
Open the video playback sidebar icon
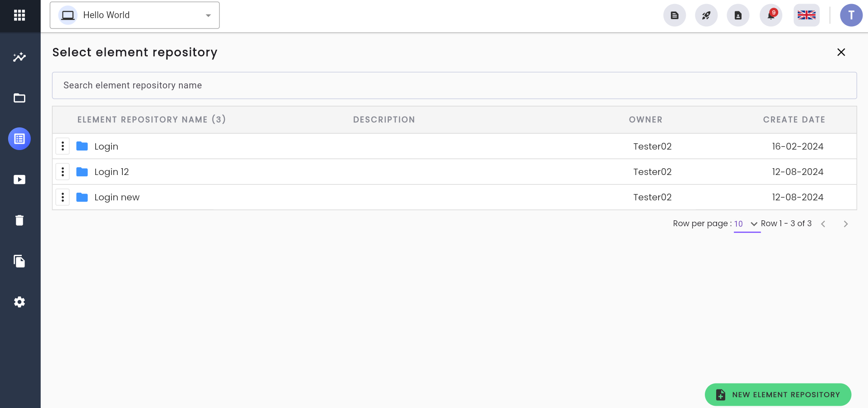(19, 180)
